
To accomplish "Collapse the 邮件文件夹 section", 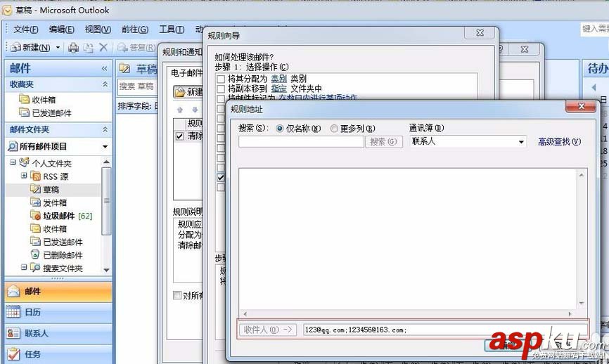I will pos(105,129).
